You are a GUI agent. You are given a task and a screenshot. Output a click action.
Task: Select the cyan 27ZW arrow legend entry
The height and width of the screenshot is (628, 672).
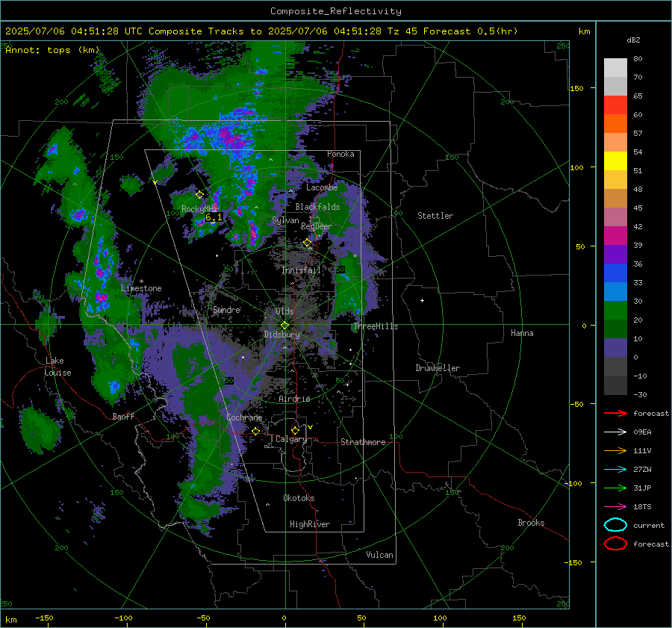pos(615,470)
